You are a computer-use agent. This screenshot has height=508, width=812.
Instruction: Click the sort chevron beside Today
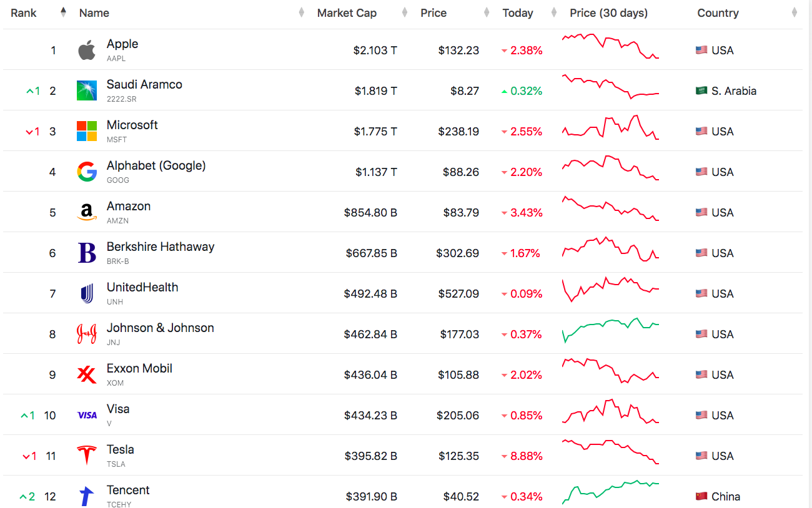[553, 11]
